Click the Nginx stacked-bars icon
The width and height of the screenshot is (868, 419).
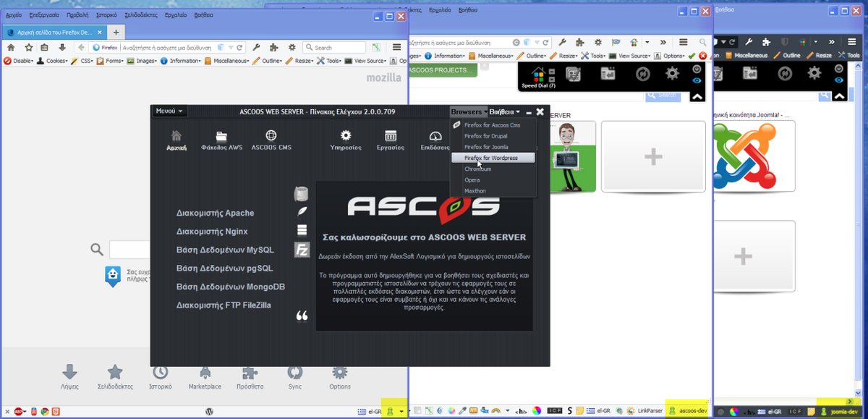(x=302, y=231)
